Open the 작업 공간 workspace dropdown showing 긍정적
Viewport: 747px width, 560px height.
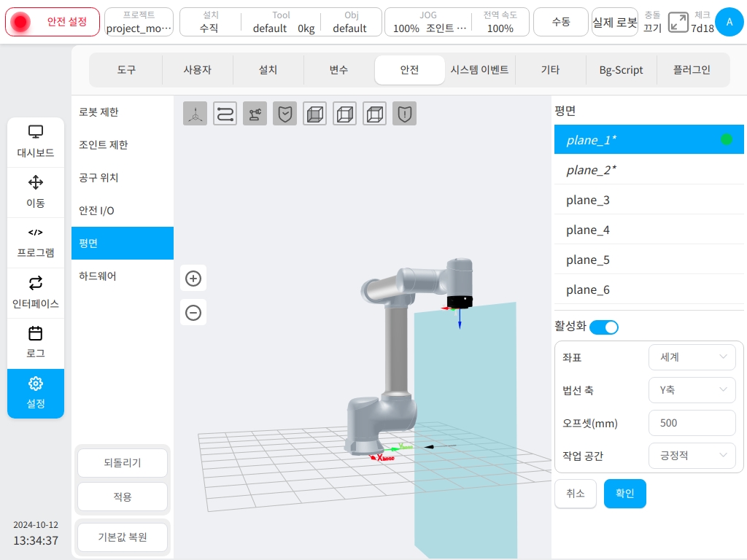[692, 456]
